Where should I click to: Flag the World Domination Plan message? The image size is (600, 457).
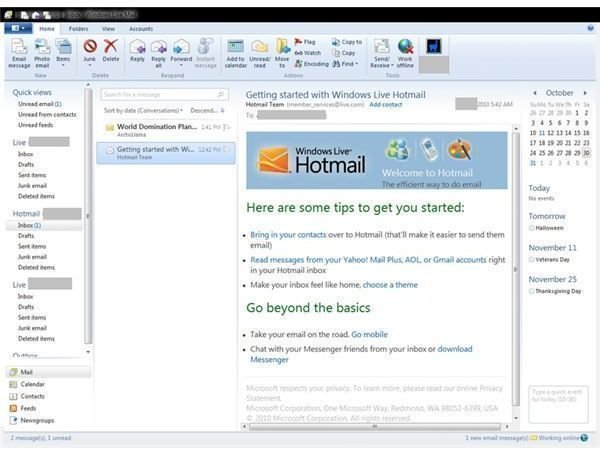(227, 127)
